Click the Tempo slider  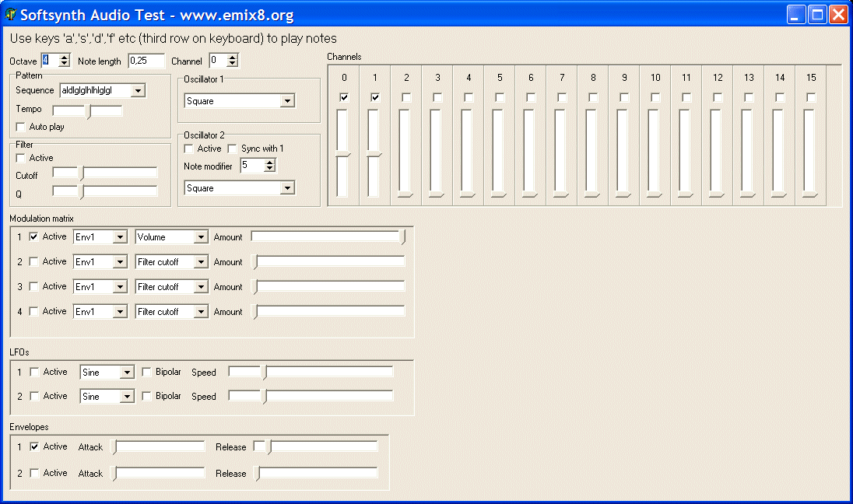click(88, 111)
